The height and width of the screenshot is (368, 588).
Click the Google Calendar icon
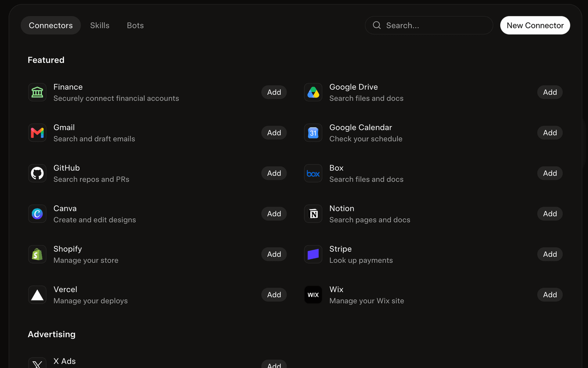(313, 133)
